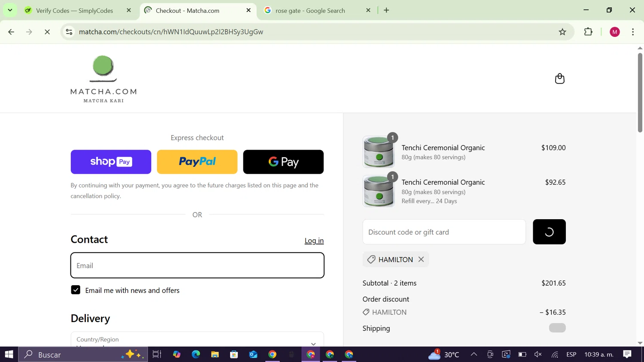Click the loading apply discount button
Image resolution: width=644 pixels, height=362 pixels.
coord(549,232)
